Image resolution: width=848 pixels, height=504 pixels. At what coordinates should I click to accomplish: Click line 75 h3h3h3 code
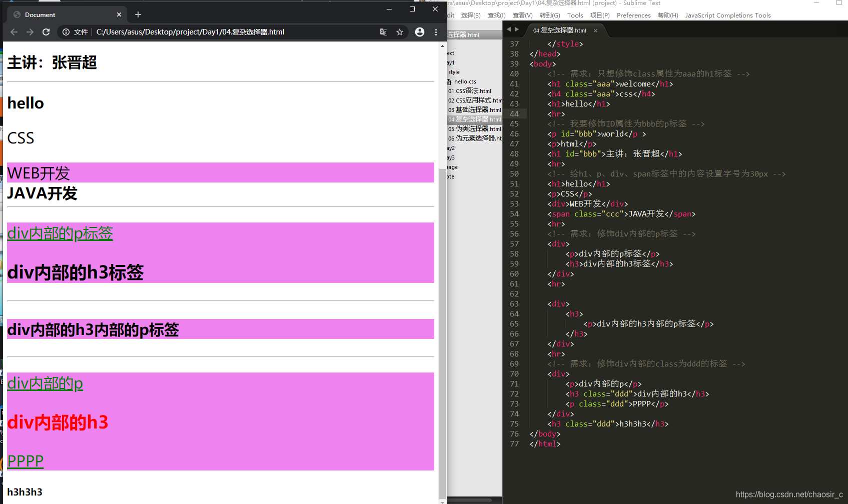coord(608,424)
